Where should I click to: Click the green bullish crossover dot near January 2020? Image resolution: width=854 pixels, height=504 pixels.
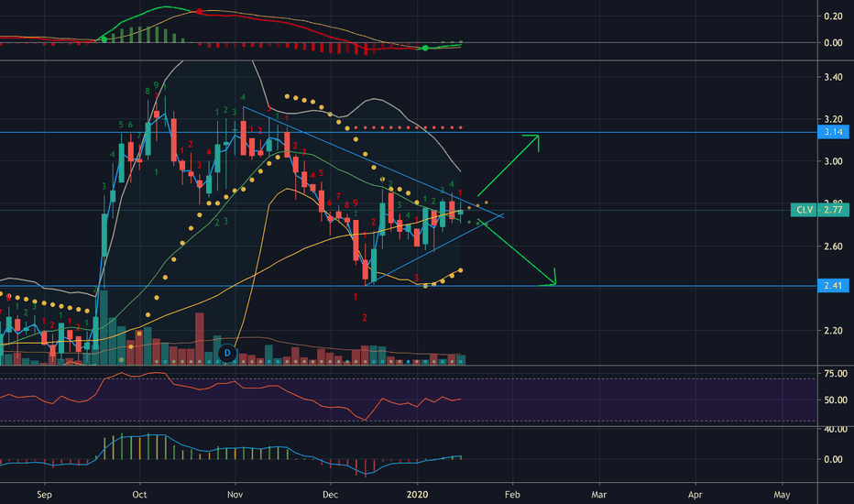[x=425, y=49]
